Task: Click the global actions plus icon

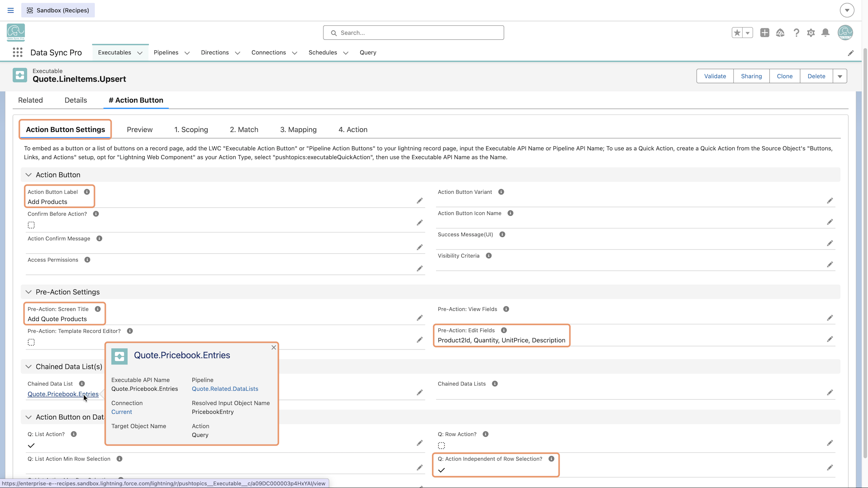Action: pos(764,33)
